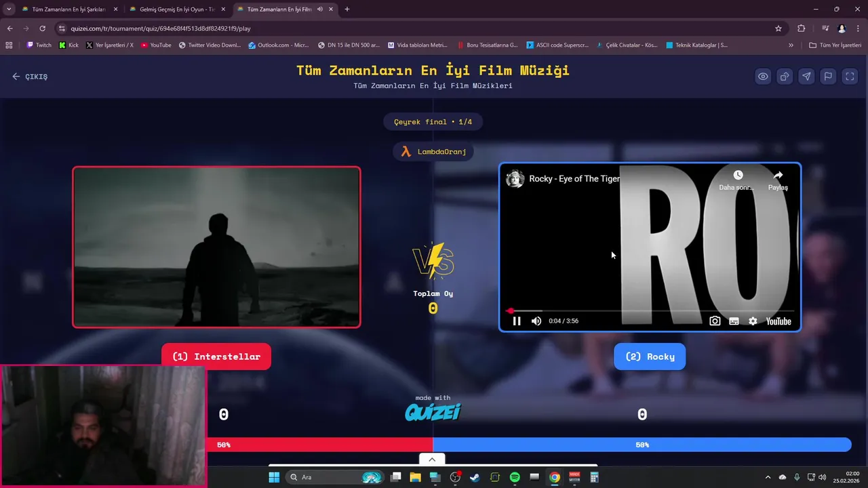Open media control icon in Chrome toolbar
868x488 pixels.
825,28
